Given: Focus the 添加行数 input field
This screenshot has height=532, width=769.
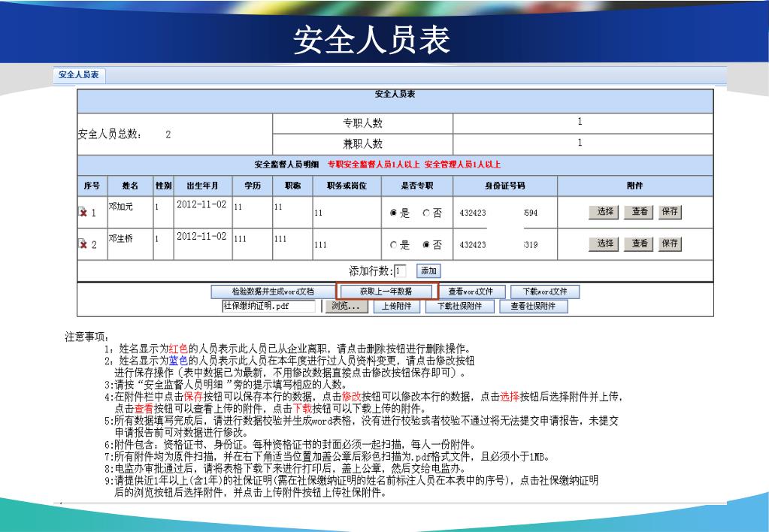Looking at the screenshot, I should coord(400,271).
